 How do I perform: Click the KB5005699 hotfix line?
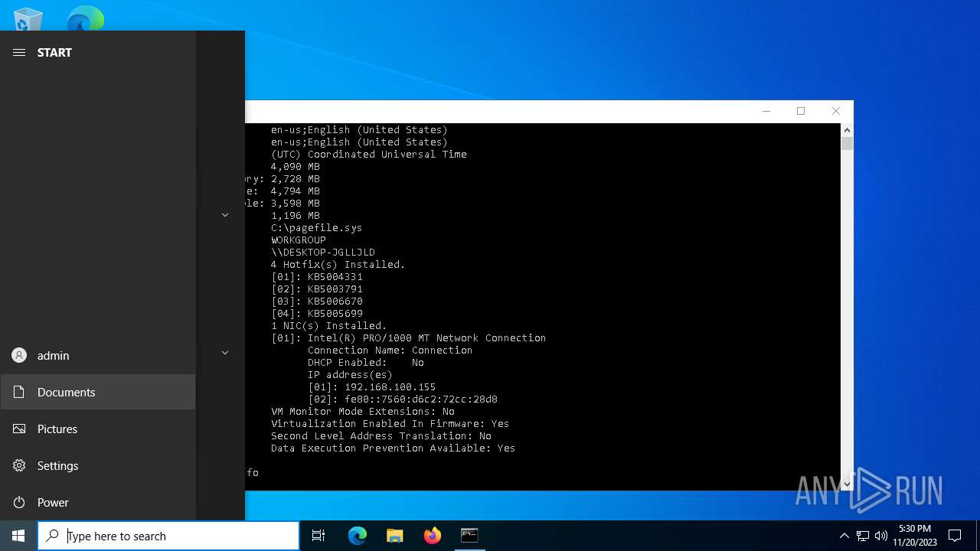click(317, 314)
